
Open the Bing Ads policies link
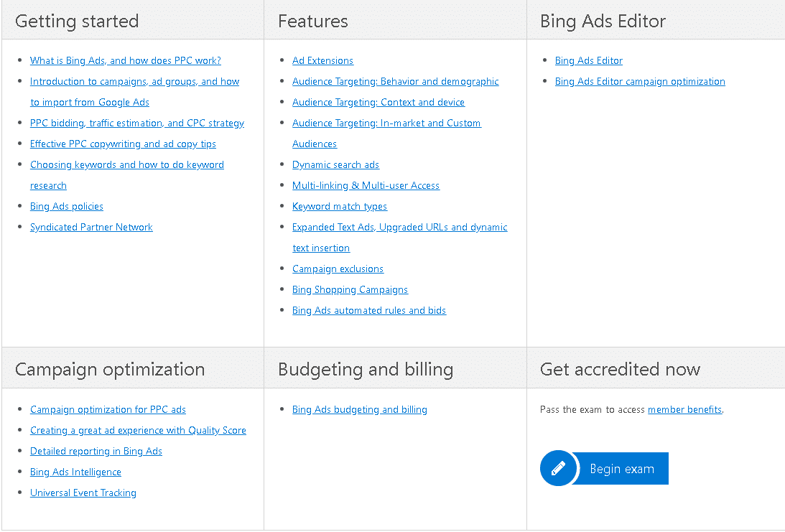tap(67, 206)
